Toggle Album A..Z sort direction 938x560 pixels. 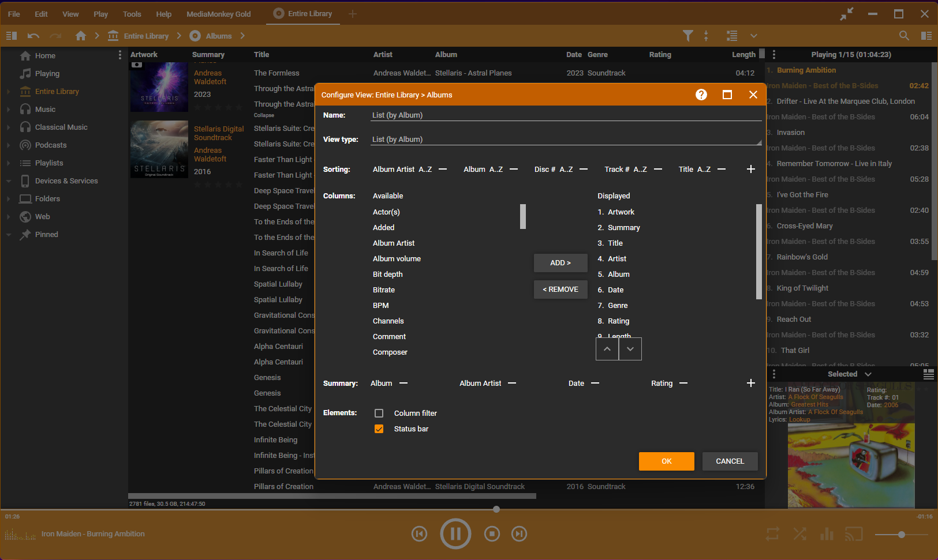point(496,169)
